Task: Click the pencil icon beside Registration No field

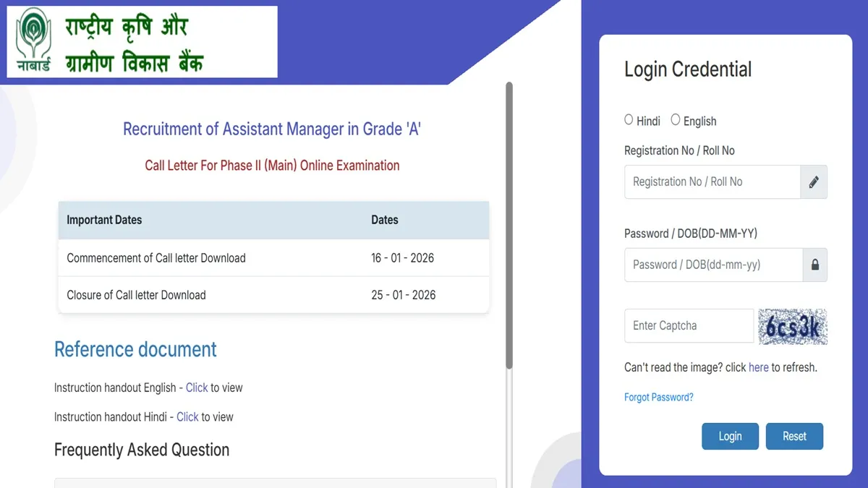Action: click(x=814, y=182)
